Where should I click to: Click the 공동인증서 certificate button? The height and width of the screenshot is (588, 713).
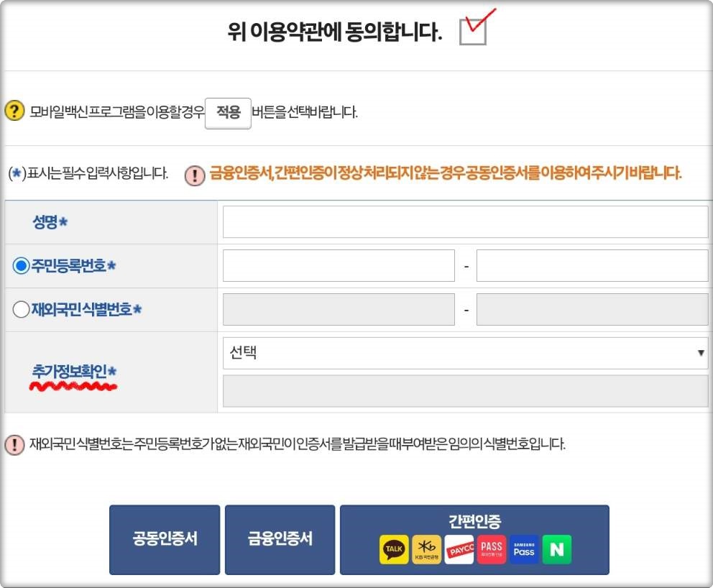[164, 539]
